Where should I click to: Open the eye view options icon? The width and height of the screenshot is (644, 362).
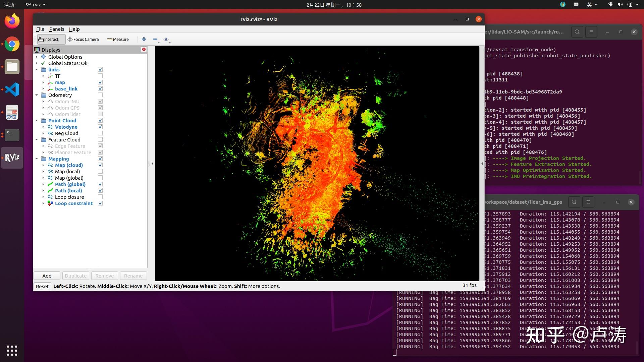pyautogui.click(x=166, y=39)
